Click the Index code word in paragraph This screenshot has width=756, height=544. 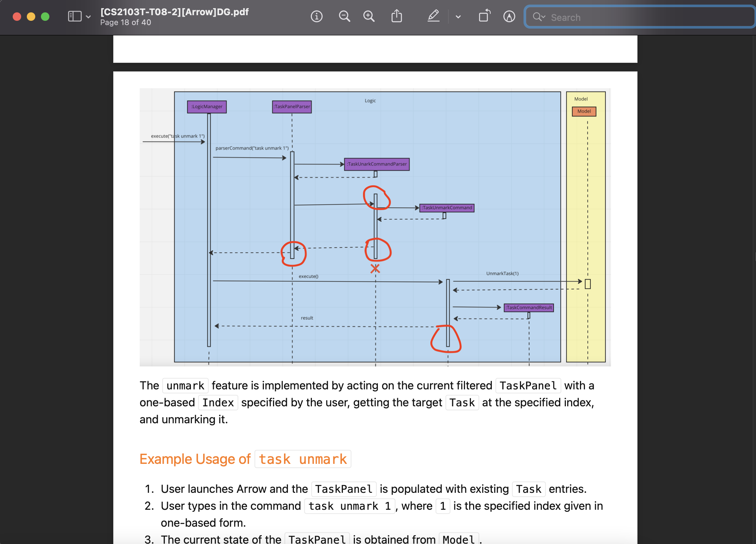(218, 403)
